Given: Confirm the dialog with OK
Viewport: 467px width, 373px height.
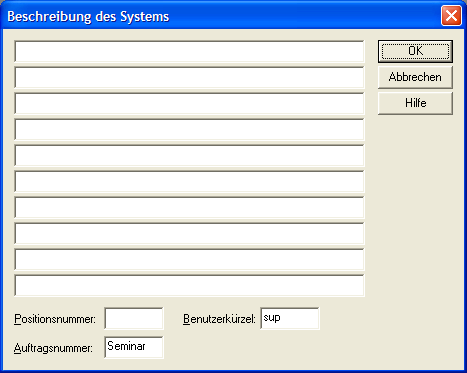Looking at the screenshot, I should 415,51.
